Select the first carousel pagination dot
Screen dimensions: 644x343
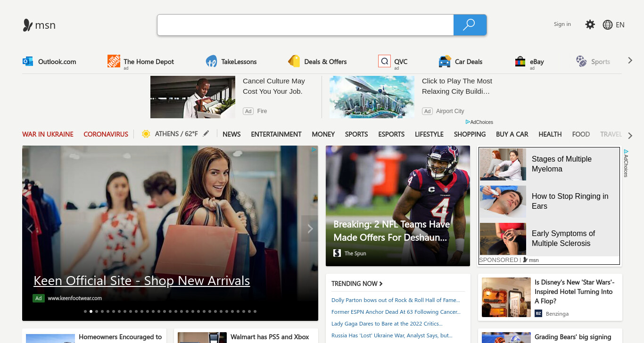(x=85, y=311)
